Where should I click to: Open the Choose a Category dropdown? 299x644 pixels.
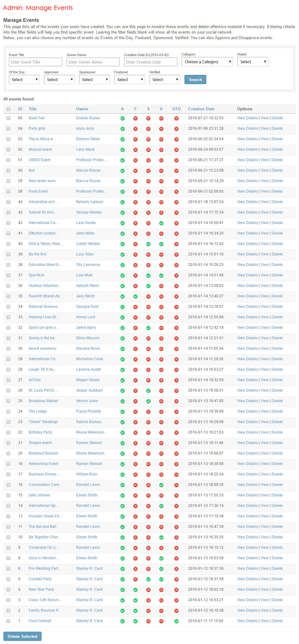pos(207,62)
